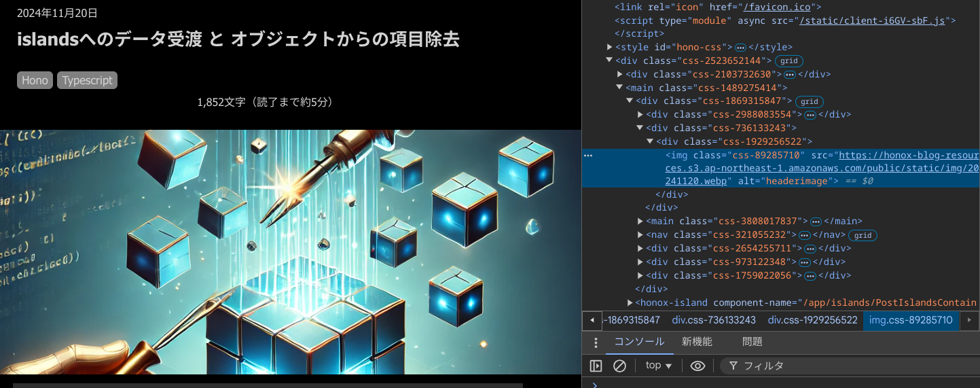This screenshot has width=980, height=388.
Task: Click the ellipsis badge in the hono-css style tag
Action: tap(740, 48)
